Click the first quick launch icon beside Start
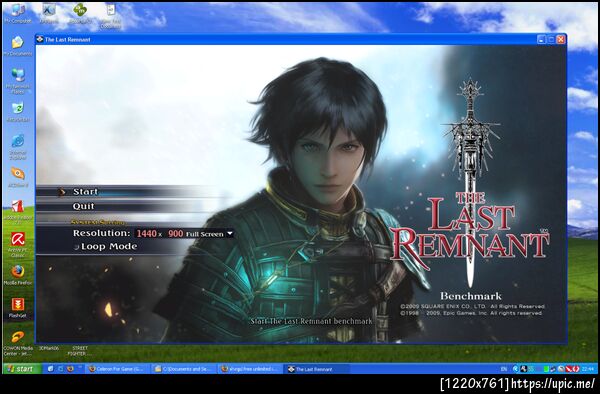The width and height of the screenshot is (600, 394). [x=51, y=369]
